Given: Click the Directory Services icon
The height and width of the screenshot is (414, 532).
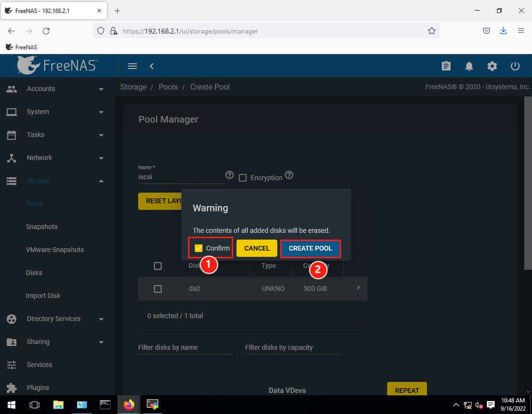Looking at the screenshot, I should [x=12, y=319].
